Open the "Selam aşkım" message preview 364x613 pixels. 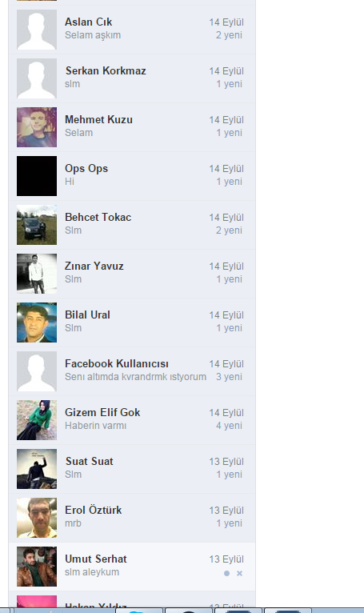point(93,35)
